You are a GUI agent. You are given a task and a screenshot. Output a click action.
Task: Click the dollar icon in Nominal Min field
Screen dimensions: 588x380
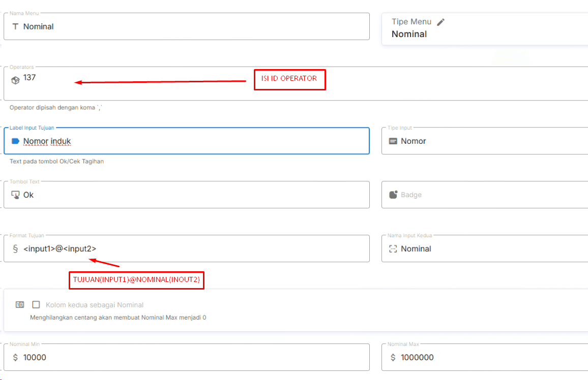pyautogui.click(x=15, y=357)
